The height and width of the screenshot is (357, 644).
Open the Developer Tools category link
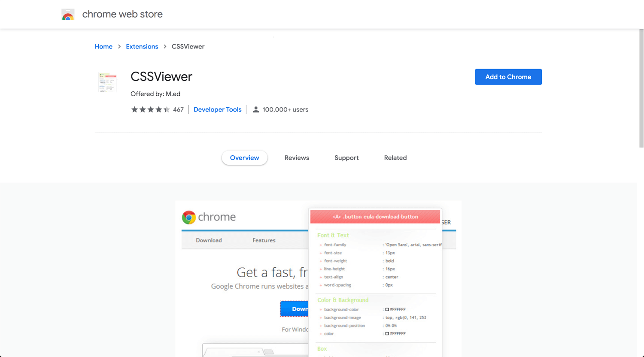pyautogui.click(x=218, y=109)
